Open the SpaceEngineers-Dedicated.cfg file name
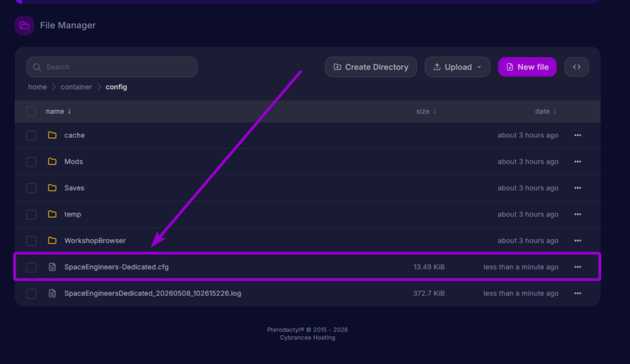This screenshot has width=630, height=364. coord(116,267)
